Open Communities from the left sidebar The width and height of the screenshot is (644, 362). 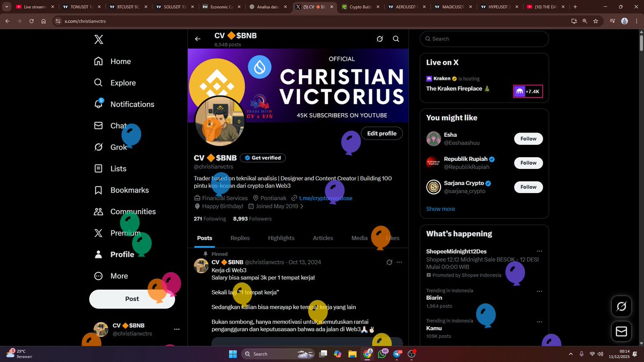pyautogui.click(x=134, y=211)
